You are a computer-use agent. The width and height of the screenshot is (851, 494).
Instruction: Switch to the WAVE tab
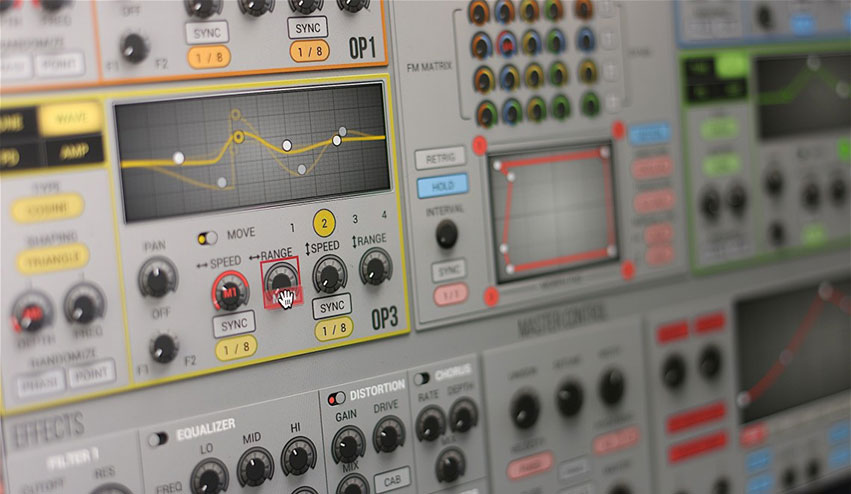pos(71,118)
